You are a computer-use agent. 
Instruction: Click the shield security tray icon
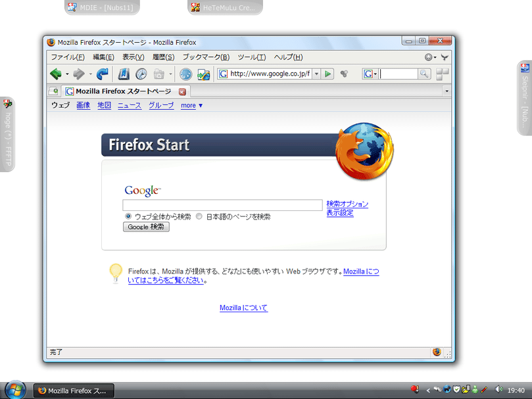pyautogui.click(x=456, y=389)
